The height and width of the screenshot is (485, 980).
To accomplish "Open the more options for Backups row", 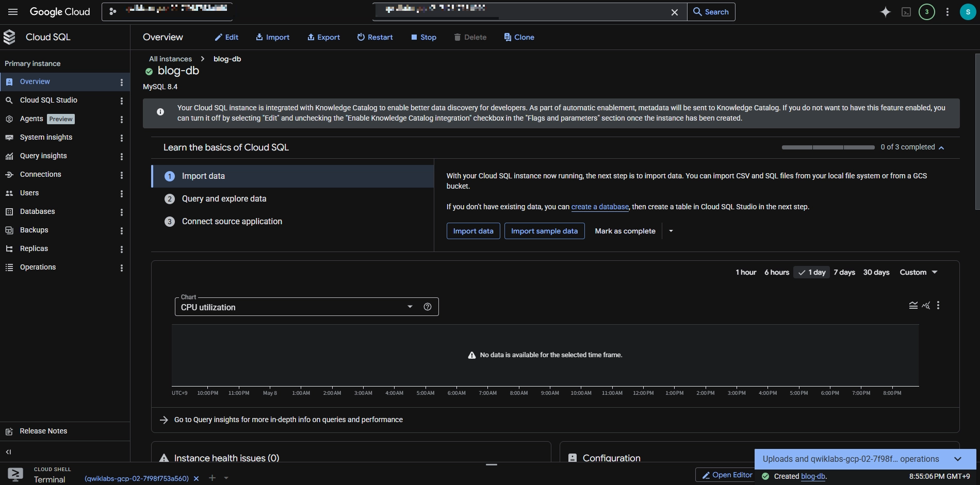I will pos(122,230).
